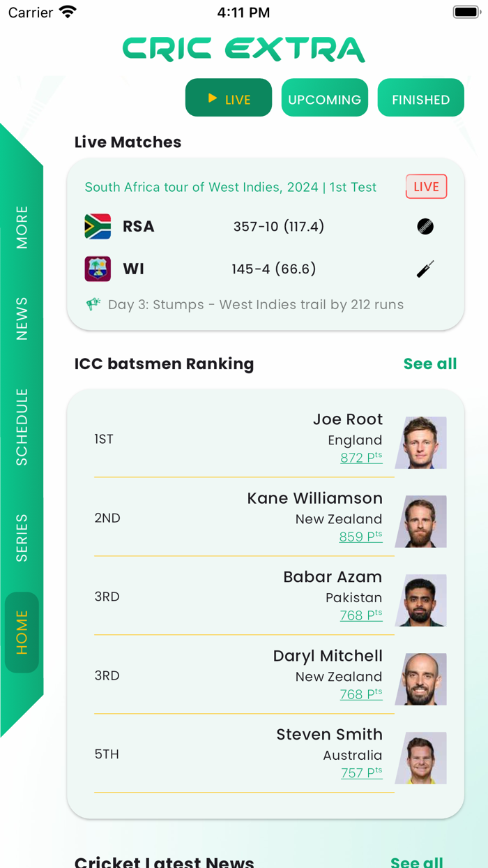Screen dimensions: 488x868
Task: Switch to the UPCOMING matches tab
Action: pyautogui.click(x=324, y=98)
